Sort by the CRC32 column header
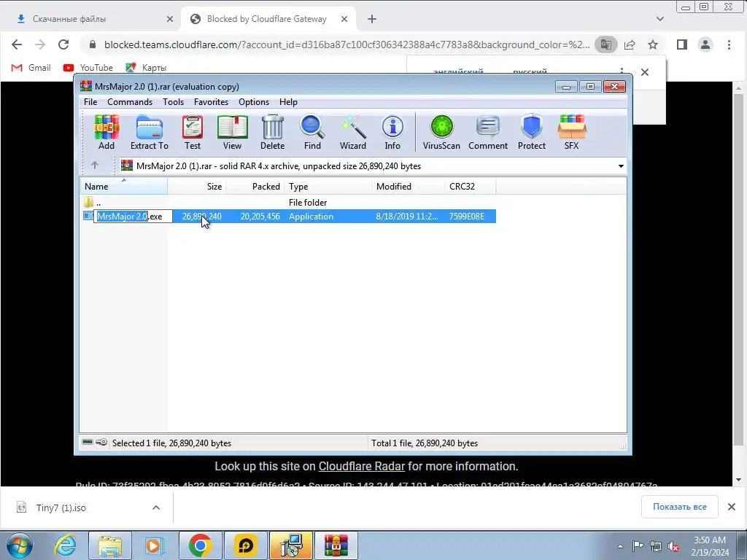 tap(470, 186)
